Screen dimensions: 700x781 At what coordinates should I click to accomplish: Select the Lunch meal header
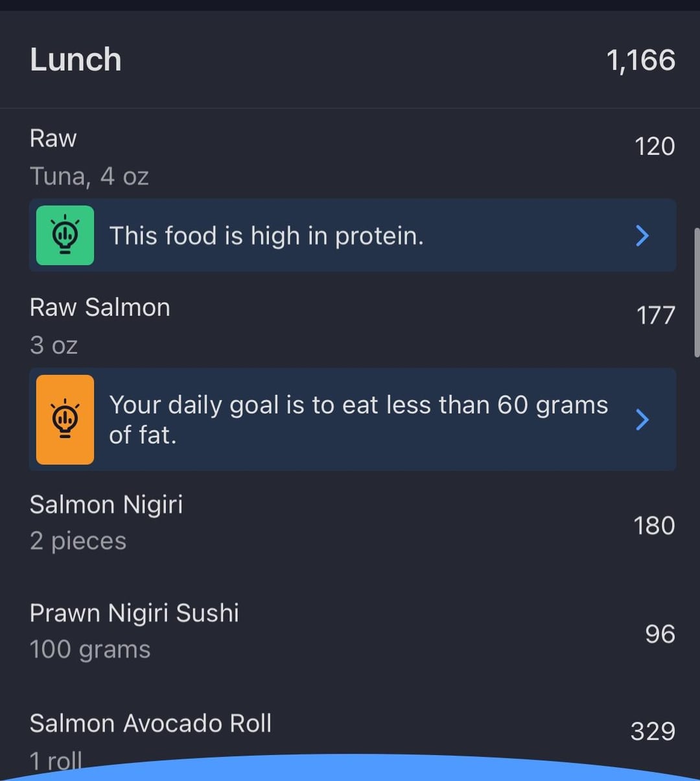(76, 60)
